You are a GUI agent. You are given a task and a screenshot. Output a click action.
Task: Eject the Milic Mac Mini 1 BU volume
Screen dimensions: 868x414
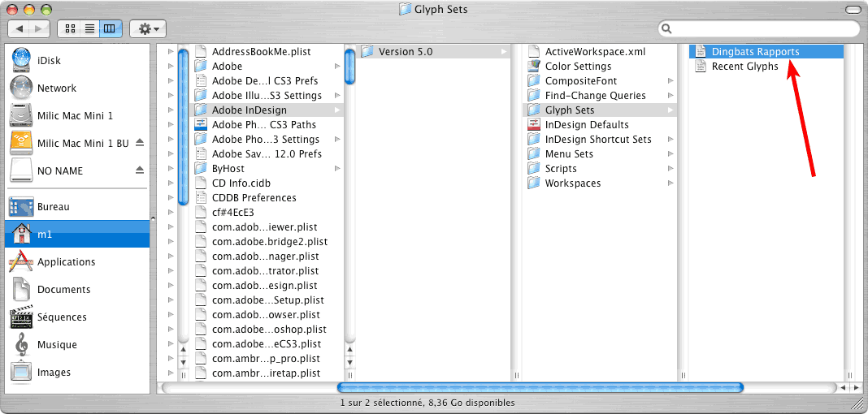pos(140,143)
